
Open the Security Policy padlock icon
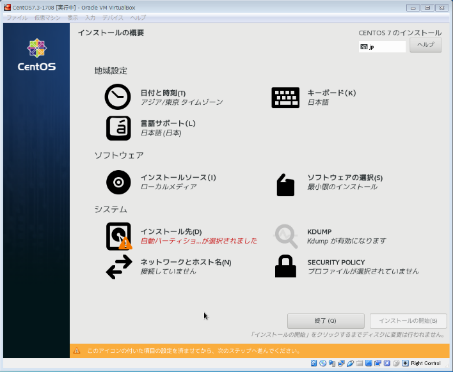click(x=285, y=266)
